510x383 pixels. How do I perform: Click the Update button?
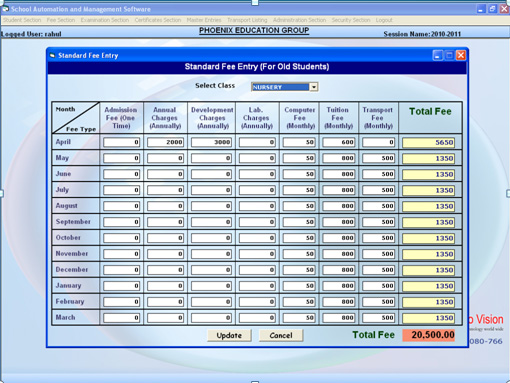[229, 335]
